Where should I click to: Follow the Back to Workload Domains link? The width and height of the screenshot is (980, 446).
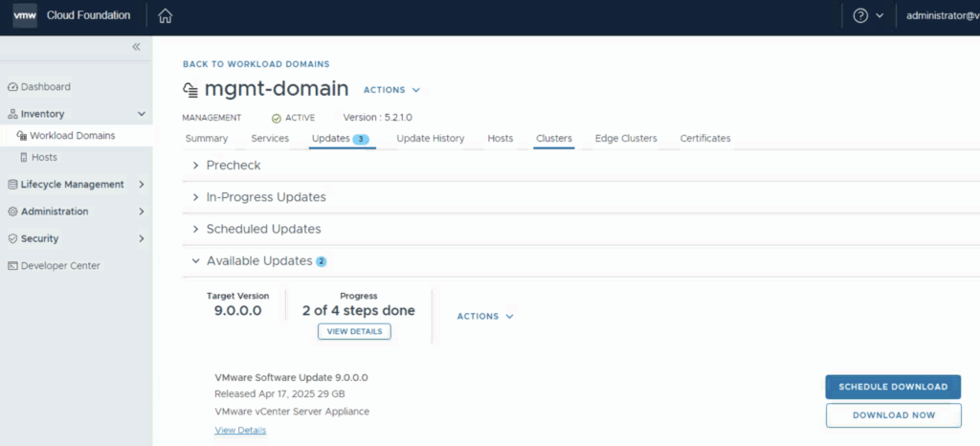point(256,64)
